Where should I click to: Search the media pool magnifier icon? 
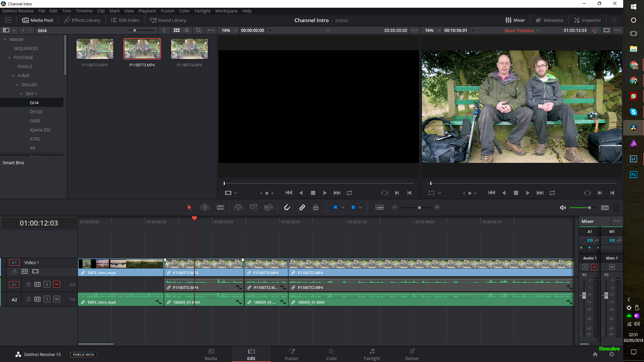(199, 30)
